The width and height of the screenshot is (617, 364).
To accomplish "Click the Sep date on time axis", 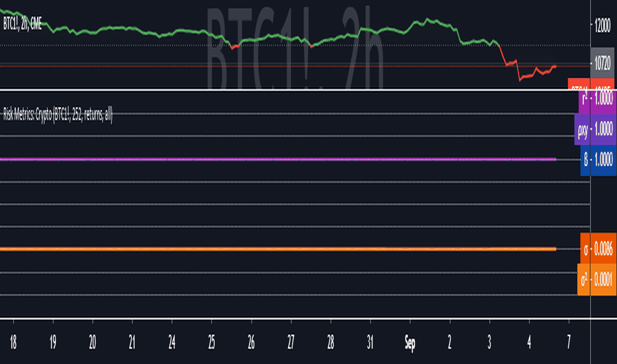I will click(410, 343).
